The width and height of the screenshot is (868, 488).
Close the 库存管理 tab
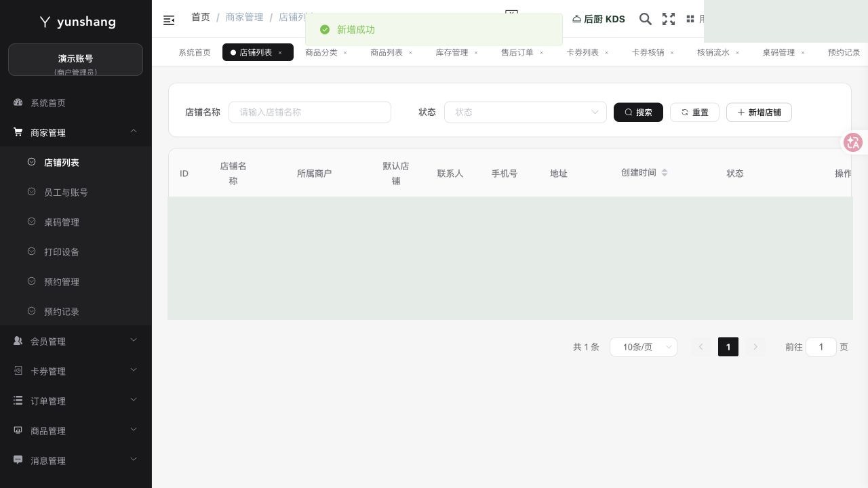pos(476,52)
